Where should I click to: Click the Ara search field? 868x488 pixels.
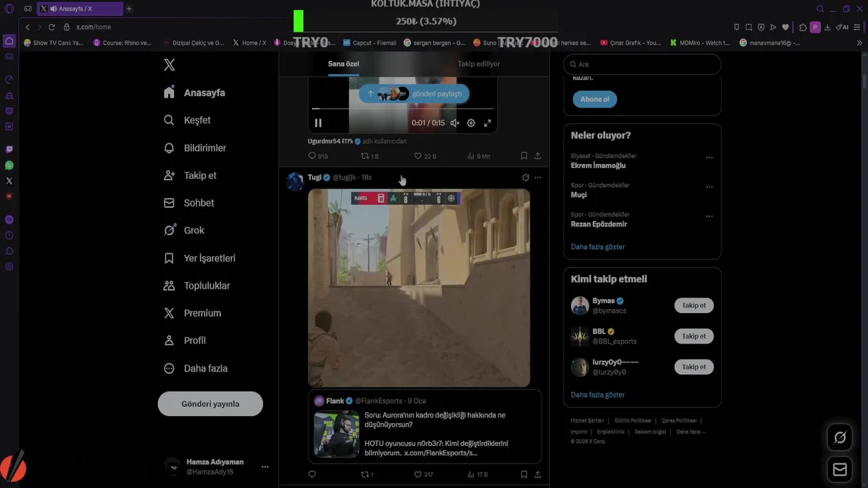point(642,64)
